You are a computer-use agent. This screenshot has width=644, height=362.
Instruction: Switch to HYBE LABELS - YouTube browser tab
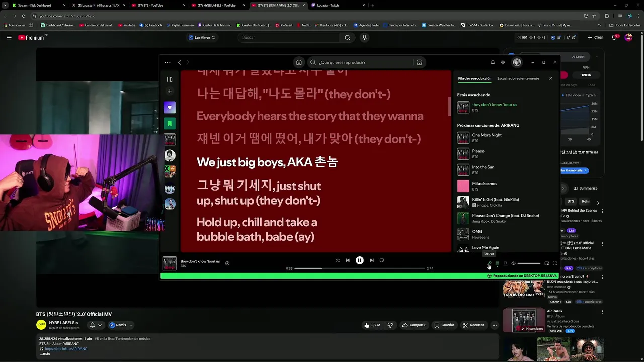coord(216,5)
